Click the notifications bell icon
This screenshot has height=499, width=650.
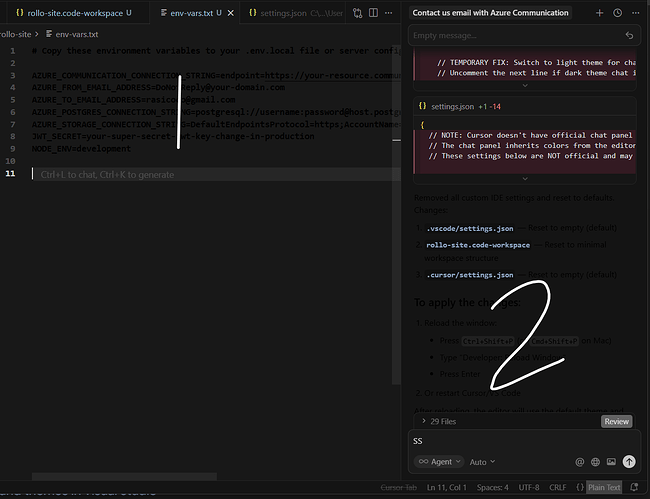tap(634, 487)
